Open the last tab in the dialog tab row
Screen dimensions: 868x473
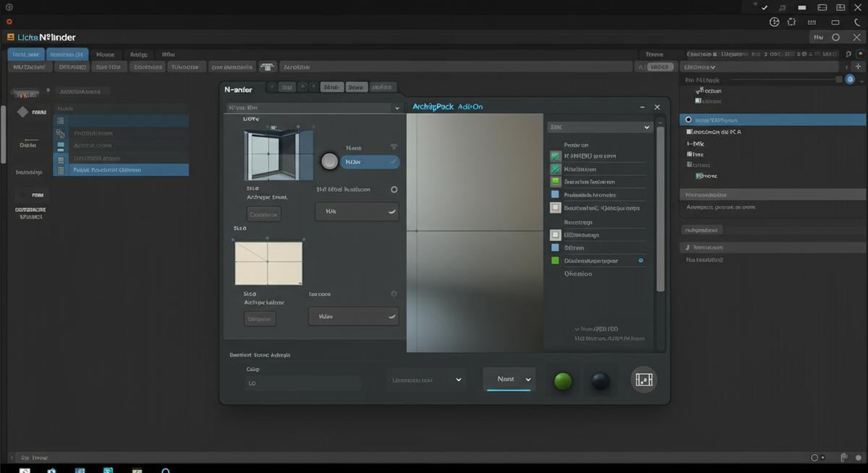pyautogui.click(x=383, y=88)
